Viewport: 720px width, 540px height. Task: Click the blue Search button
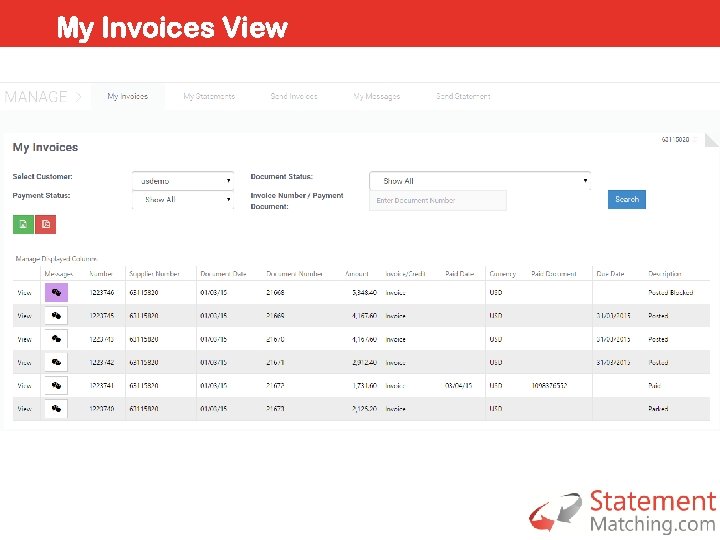click(627, 199)
